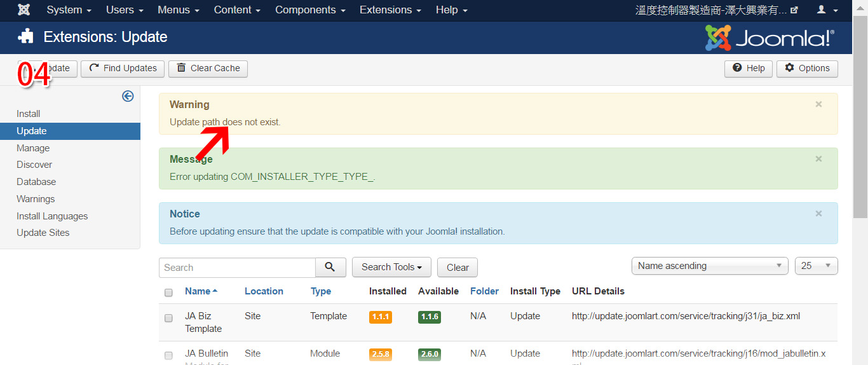Image resolution: width=868 pixels, height=365 pixels.
Task: Click the magnifying glass search button
Action: point(330,267)
